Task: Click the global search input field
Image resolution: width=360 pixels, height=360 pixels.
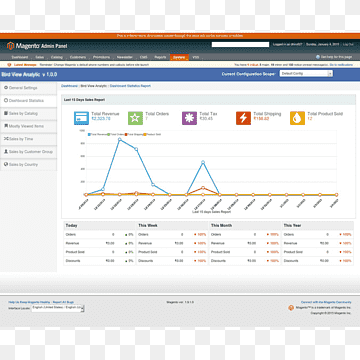Action: point(240,44)
